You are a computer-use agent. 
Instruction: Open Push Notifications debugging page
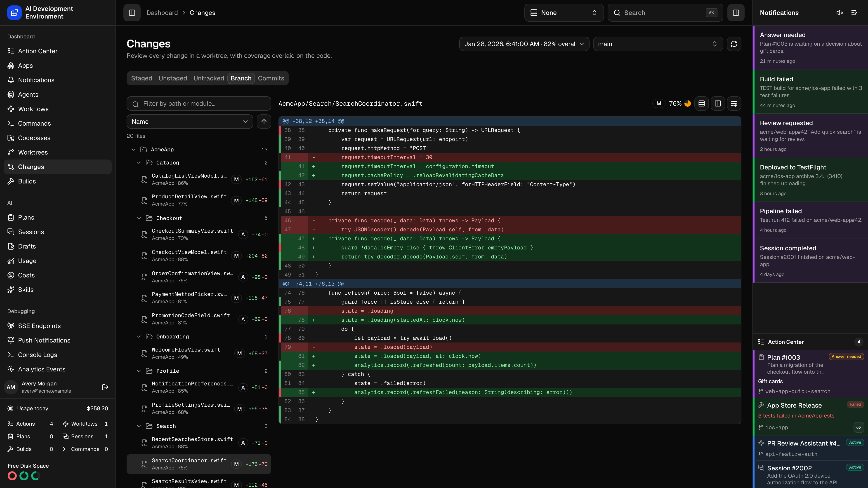tap(58, 340)
